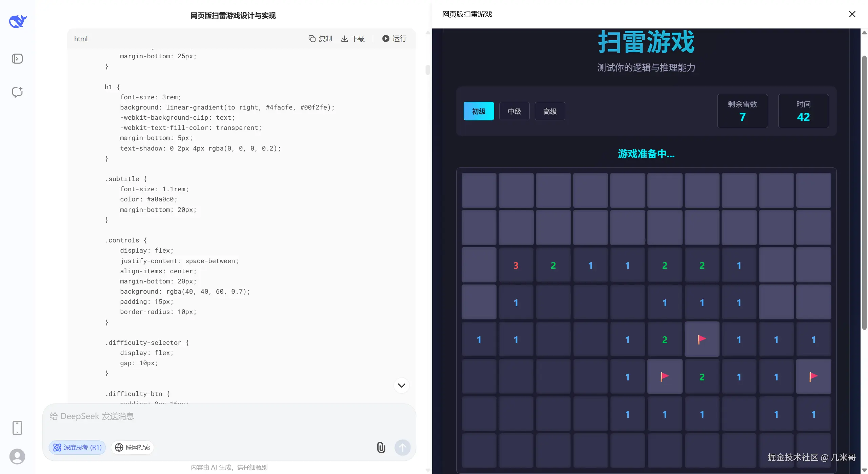Open a new chat from the sidebar
This screenshot has height=474, width=868.
pos(17,92)
